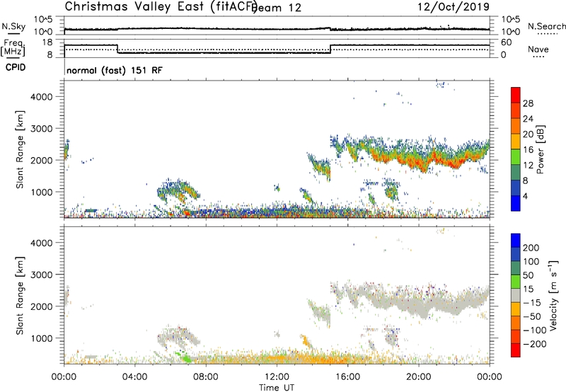
Task: Click the "Slant Range [km]" label of velocity panel
Action: click(20, 295)
